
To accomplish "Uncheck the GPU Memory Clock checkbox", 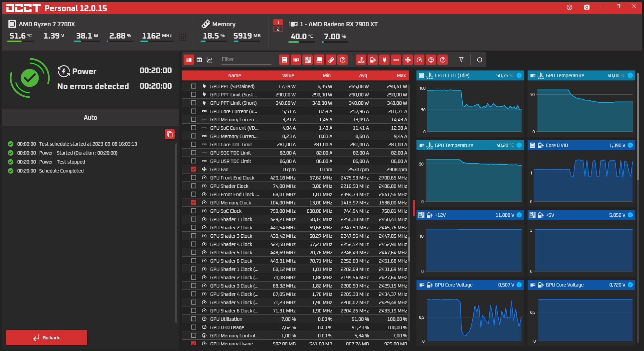I will (x=194, y=203).
